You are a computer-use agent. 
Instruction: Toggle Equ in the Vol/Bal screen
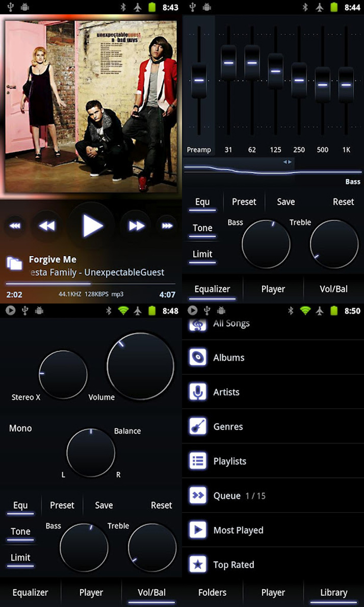[20, 507]
